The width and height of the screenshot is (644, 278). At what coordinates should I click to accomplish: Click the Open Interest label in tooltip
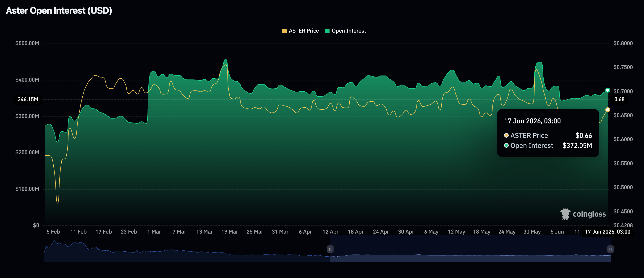coord(532,145)
